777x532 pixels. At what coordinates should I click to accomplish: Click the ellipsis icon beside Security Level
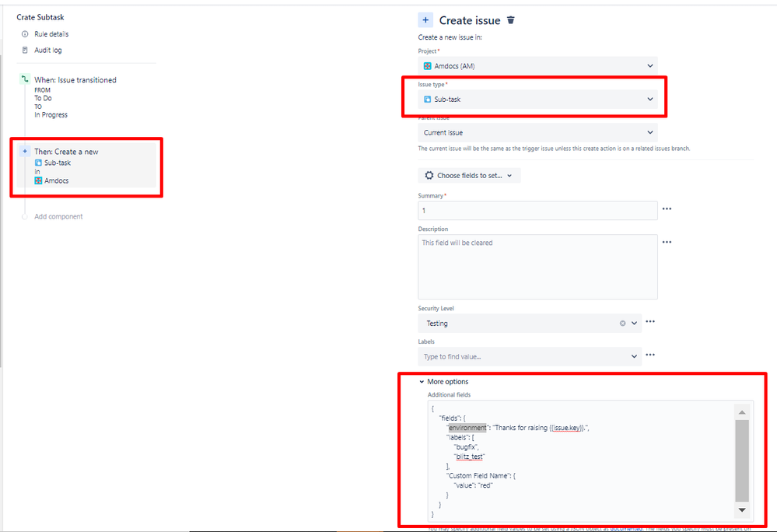pyautogui.click(x=650, y=322)
